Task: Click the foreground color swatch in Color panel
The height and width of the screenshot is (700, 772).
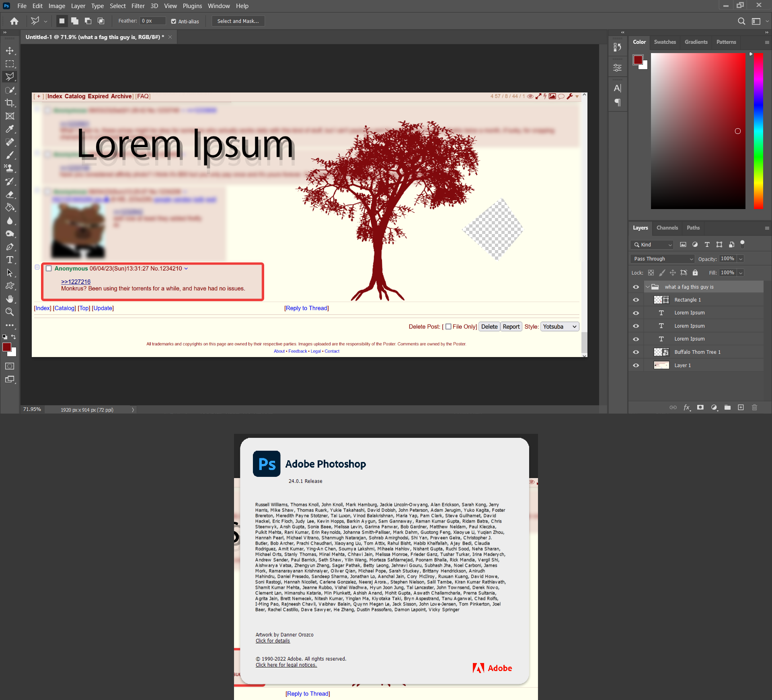Action: 638,60
